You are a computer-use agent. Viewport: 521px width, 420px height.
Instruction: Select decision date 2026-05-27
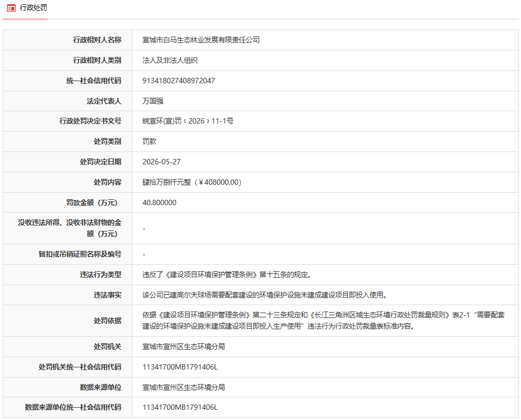(161, 162)
